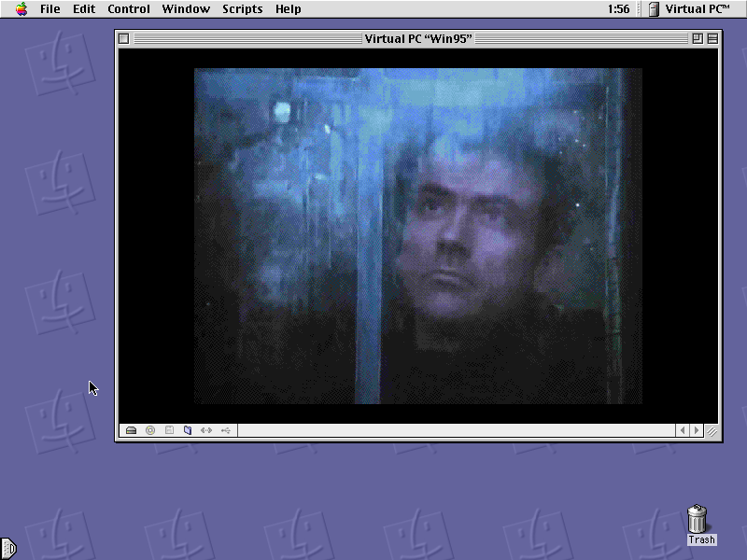The width and height of the screenshot is (747, 560).
Task: Open the File menu
Action: pos(50,8)
